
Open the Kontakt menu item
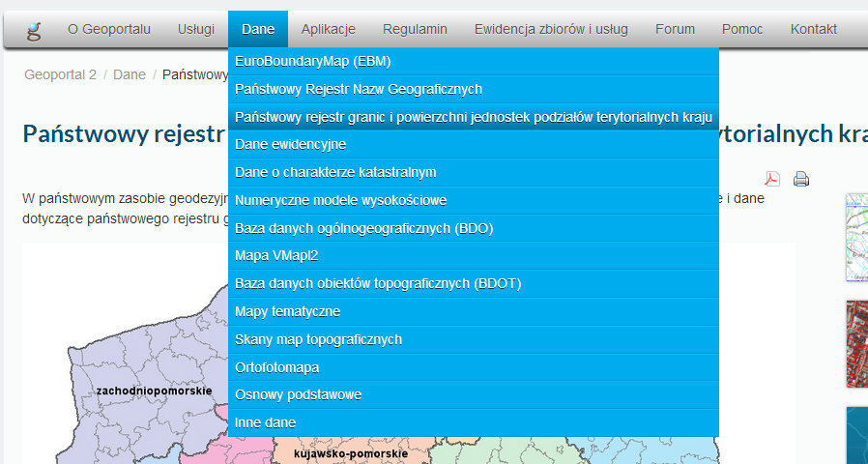[814, 29]
